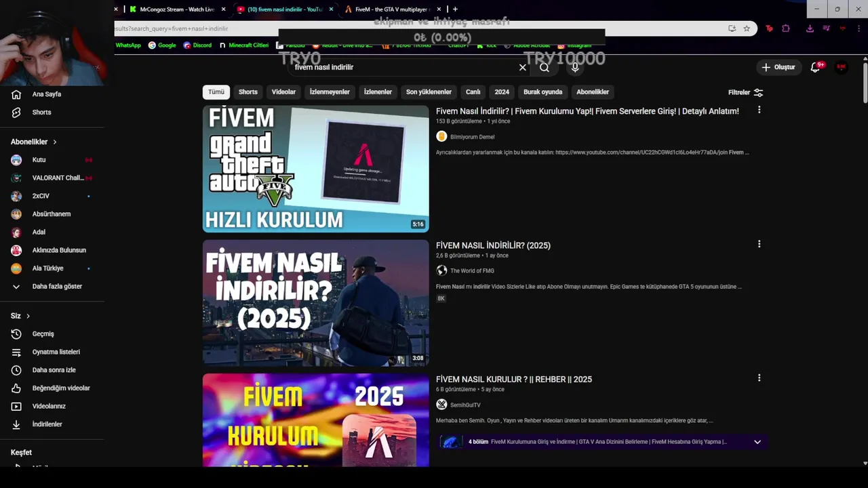Click the magnifier search button

tap(545, 67)
